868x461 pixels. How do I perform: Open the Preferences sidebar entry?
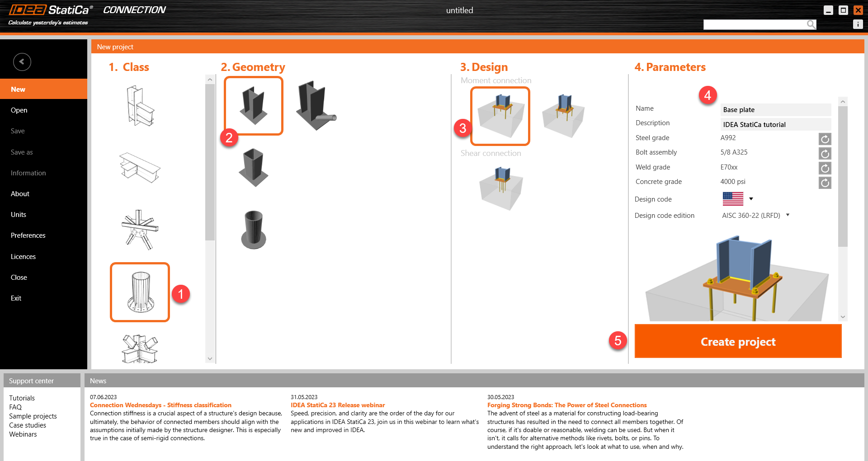pos(28,235)
